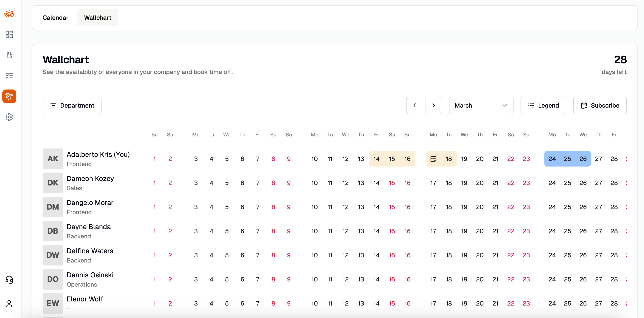Click DM avatar for Dangelo Morar
The width and height of the screenshot is (644, 318).
pos(53,207)
